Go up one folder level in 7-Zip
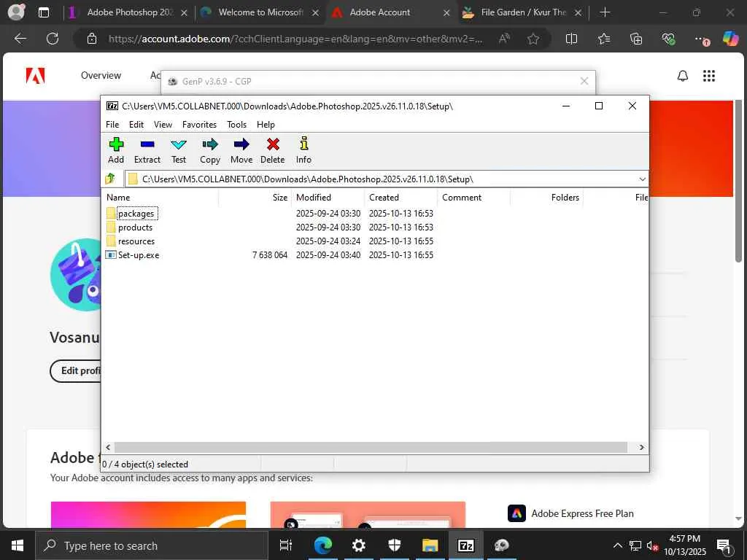The image size is (747, 560). tap(111, 179)
